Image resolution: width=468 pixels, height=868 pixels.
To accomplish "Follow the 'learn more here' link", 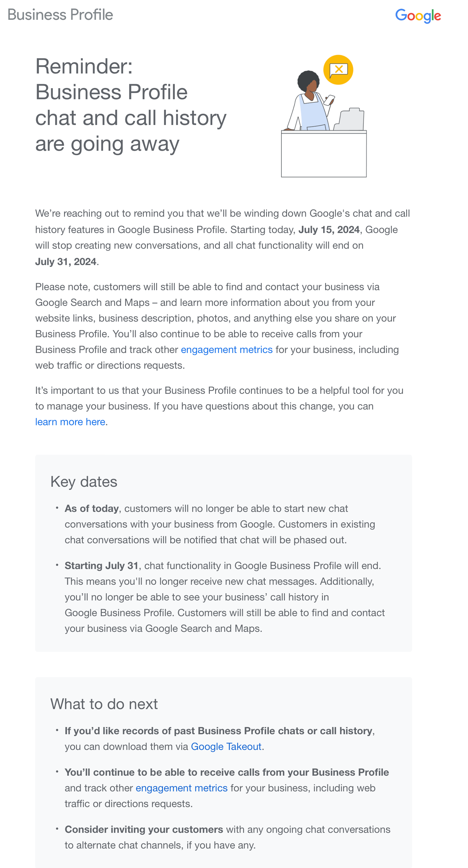I will coord(70,421).
